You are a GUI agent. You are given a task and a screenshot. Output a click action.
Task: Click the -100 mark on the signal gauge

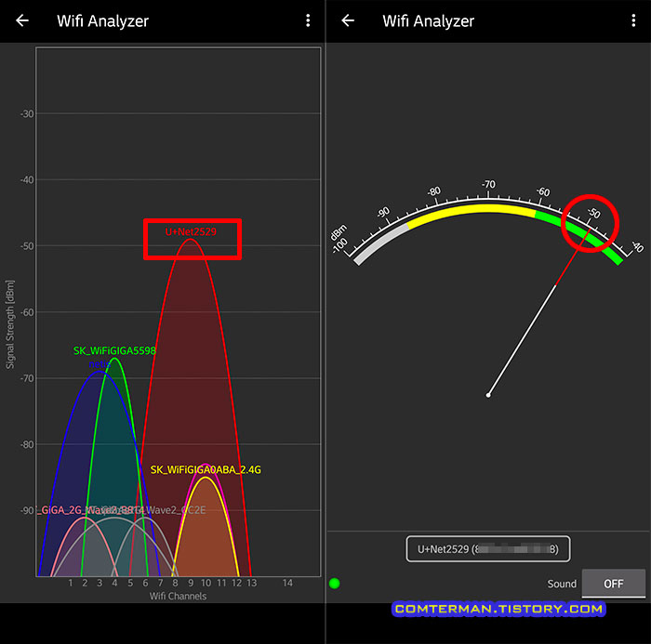[340, 244]
